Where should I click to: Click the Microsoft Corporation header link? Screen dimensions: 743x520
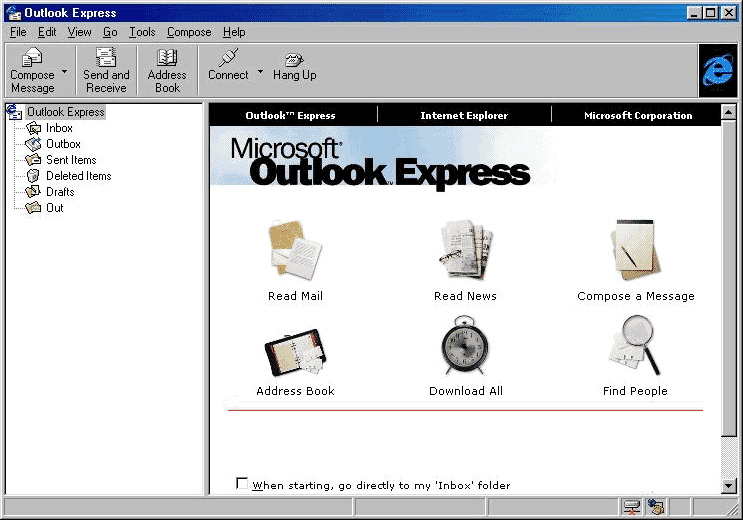(638, 116)
